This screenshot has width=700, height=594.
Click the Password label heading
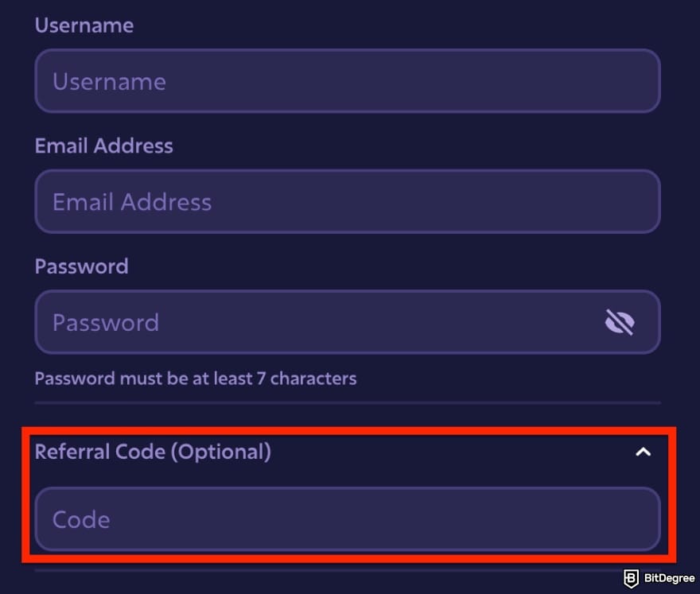coord(81,266)
